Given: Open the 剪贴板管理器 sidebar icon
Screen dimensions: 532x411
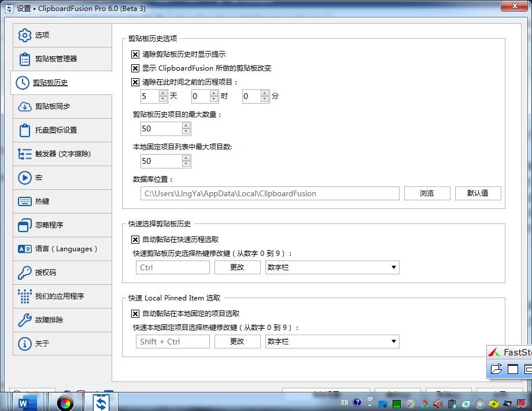Looking at the screenshot, I should coord(25,59).
